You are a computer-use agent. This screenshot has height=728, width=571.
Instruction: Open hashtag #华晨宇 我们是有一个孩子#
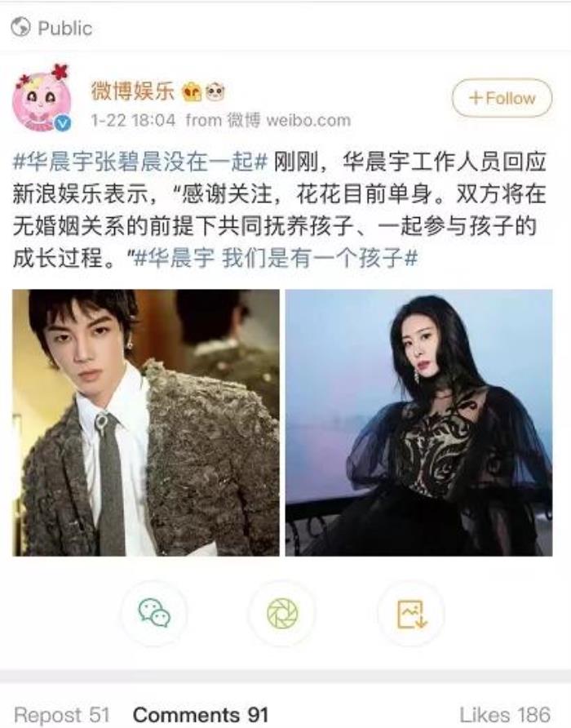[x=276, y=258]
